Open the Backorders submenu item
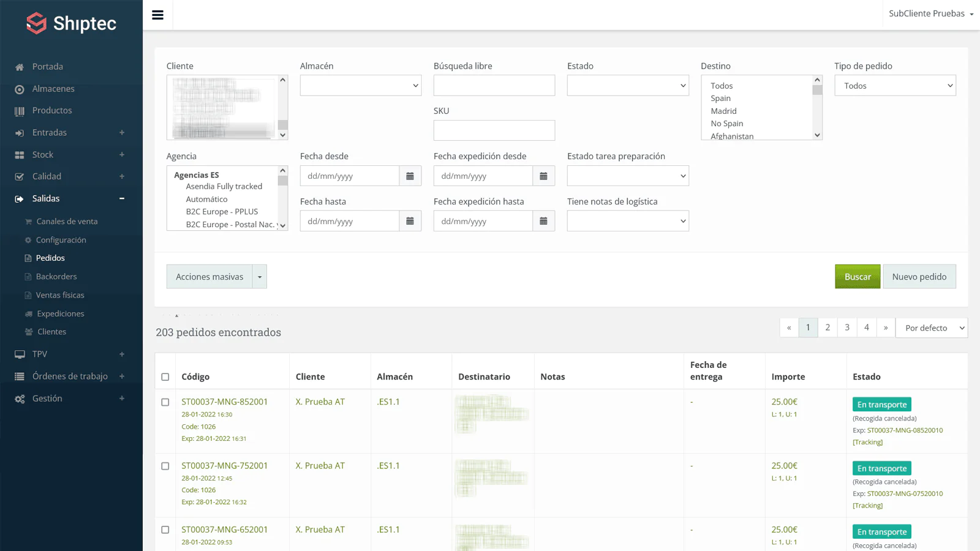 56,277
